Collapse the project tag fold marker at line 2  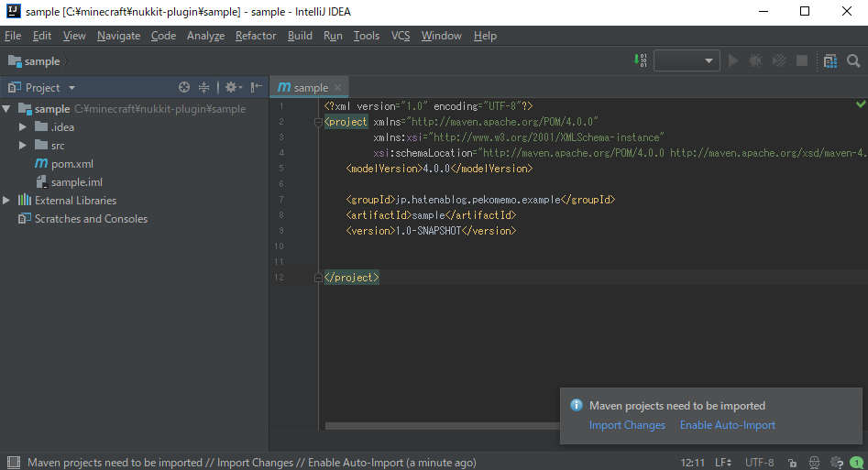(318, 122)
